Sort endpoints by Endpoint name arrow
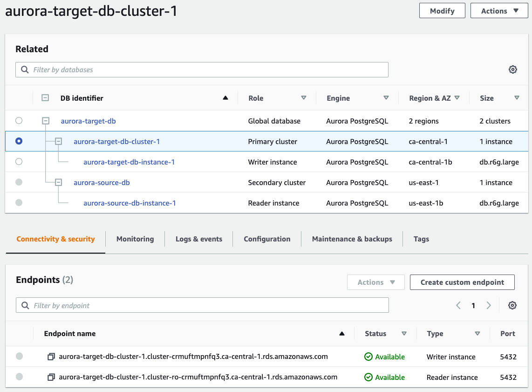532x392 pixels. [x=342, y=334]
